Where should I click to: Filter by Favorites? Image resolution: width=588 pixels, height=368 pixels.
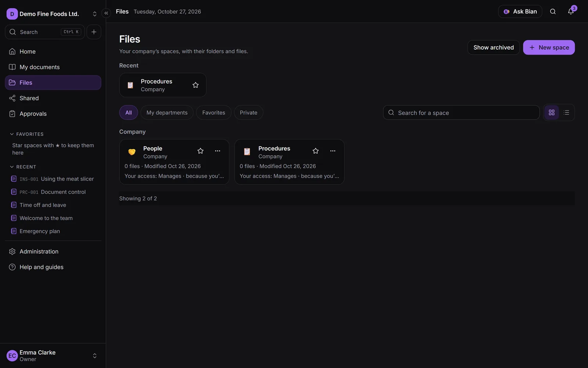click(x=214, y=113)
